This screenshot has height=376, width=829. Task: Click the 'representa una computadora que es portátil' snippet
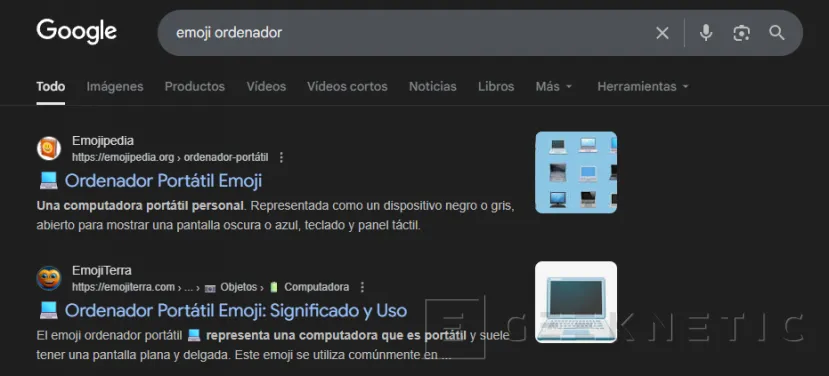coord(336,335)
